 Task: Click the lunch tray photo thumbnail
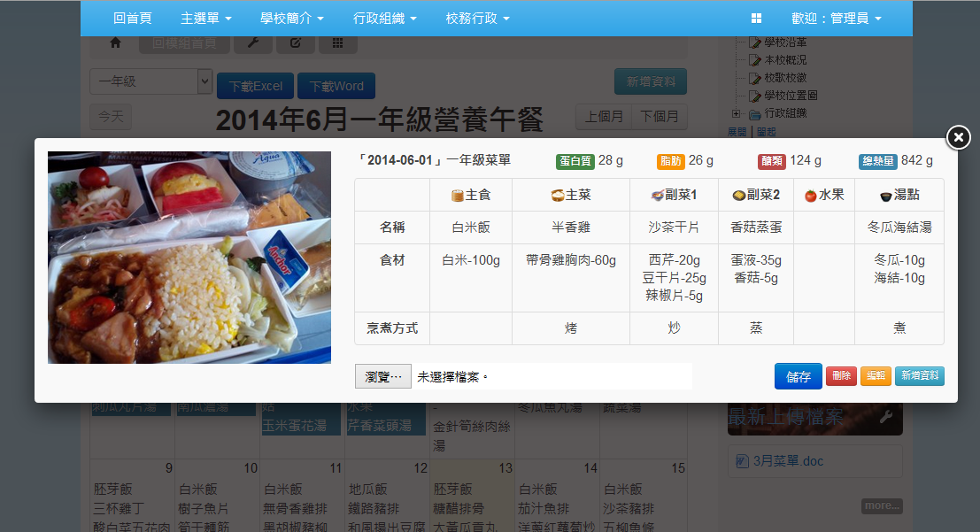point(189,258)
